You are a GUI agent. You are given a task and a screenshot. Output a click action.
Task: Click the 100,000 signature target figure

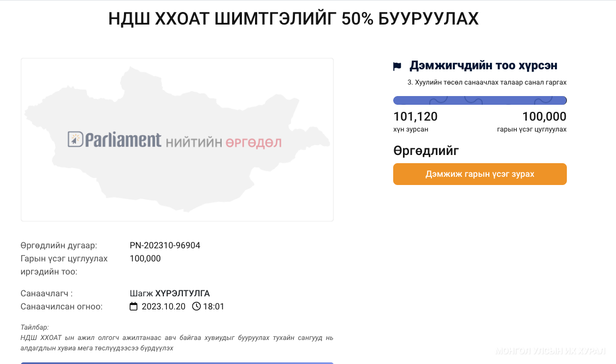click(x=544, y=117)
